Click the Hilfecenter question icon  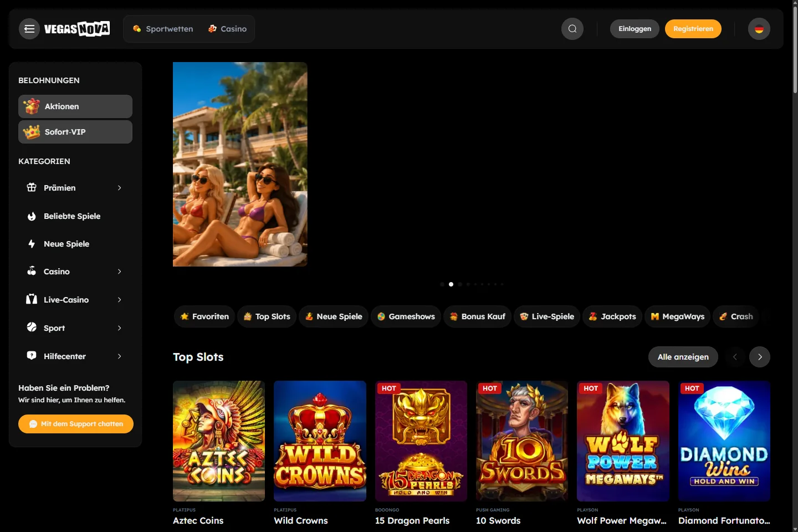pyautogui.click(x=32, y=356)
